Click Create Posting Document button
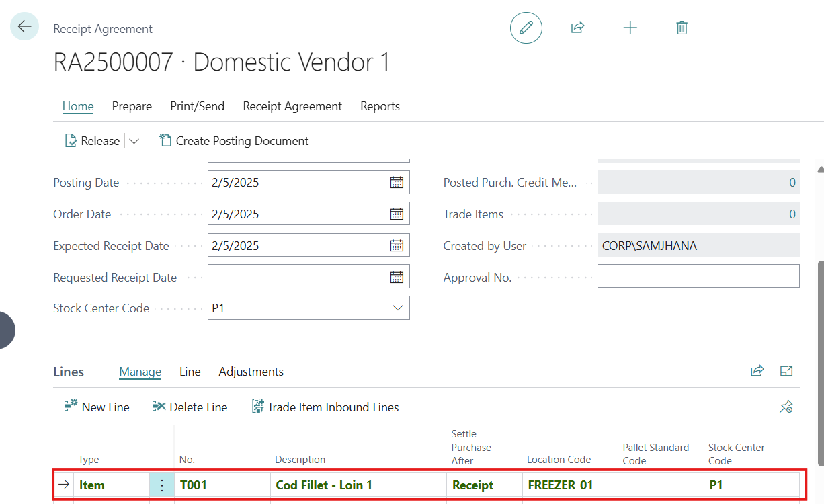Screen dimensions: 824x504 (x=234, y=141)
